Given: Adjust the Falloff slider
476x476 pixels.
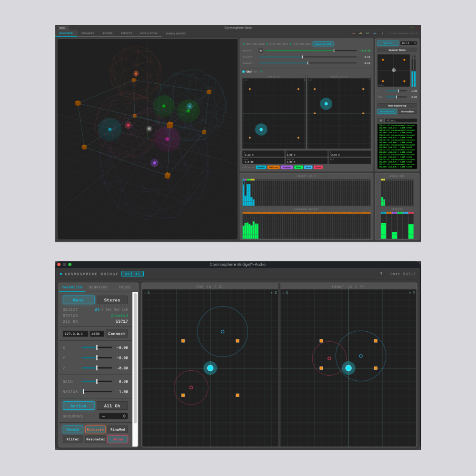Looking at the screenshot, I should click(x=307, y=63).
